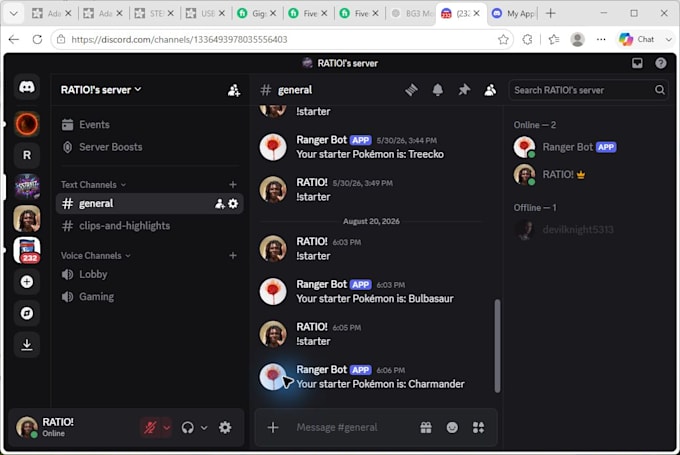Select the fiery orange circle server icon
This screenshot has height=455, width=680.
(x=27, y=124)
